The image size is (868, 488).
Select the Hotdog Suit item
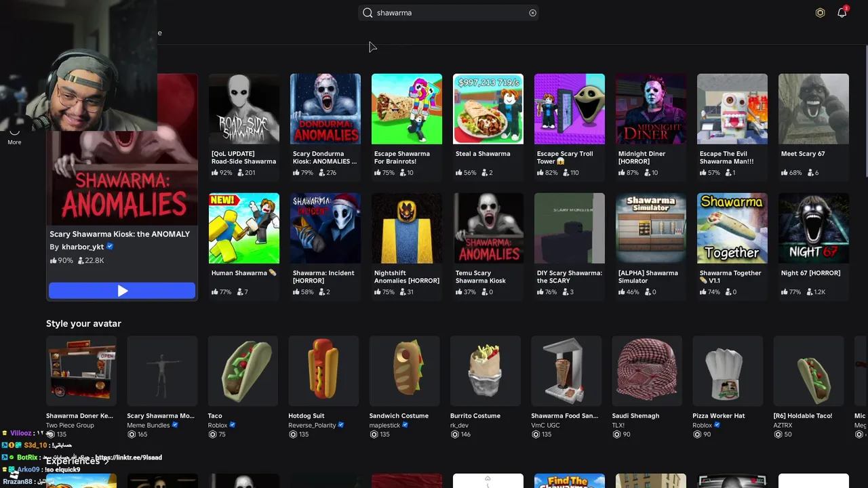[323, 371]
